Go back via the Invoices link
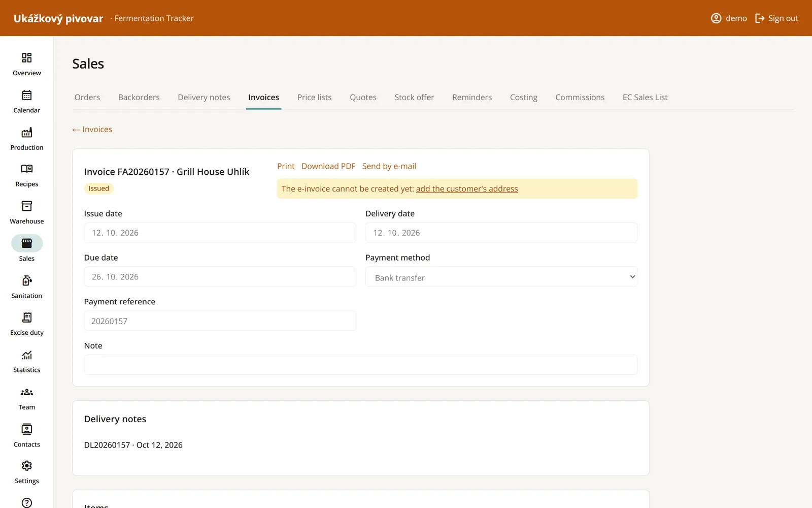The width and height of the screenshot is (812, 508). [92, 130]
